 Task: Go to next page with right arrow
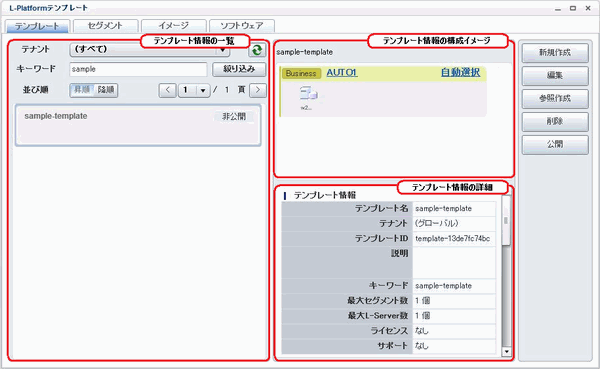(x=258, y=90)
